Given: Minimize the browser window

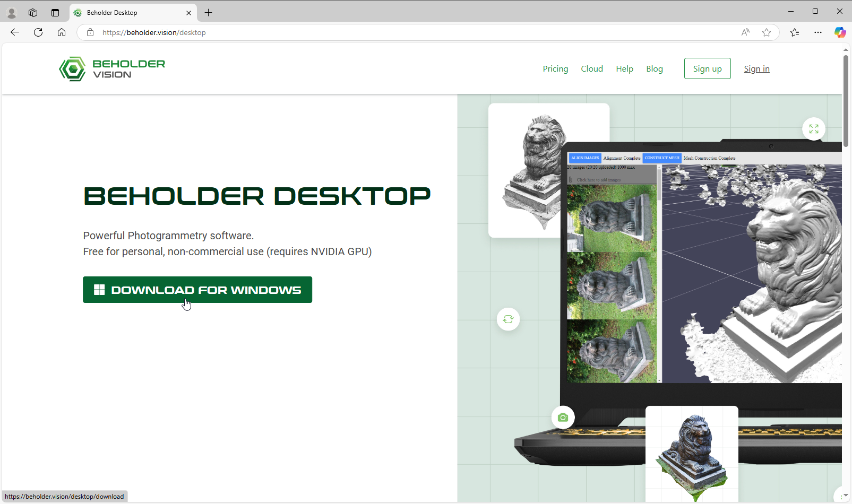Looking at the screenshot, I should click(x=791, y=11).
